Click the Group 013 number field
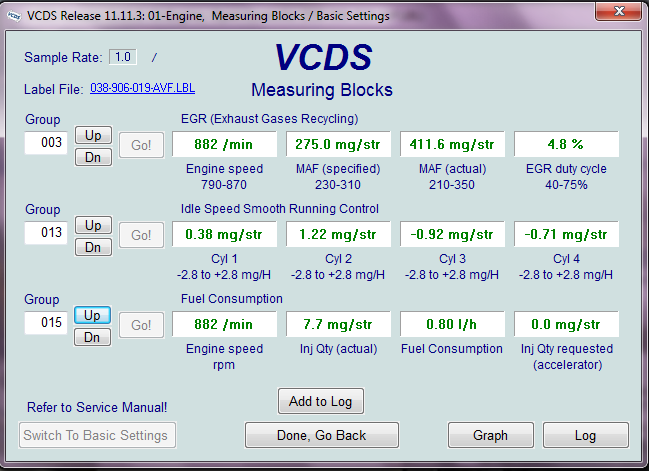649x472 pixels. [46, 233]
